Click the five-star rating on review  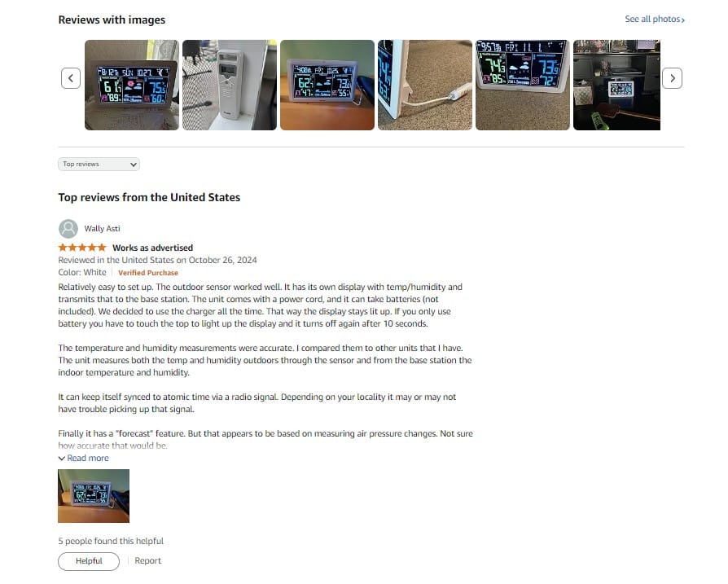(x=82, y=248)
